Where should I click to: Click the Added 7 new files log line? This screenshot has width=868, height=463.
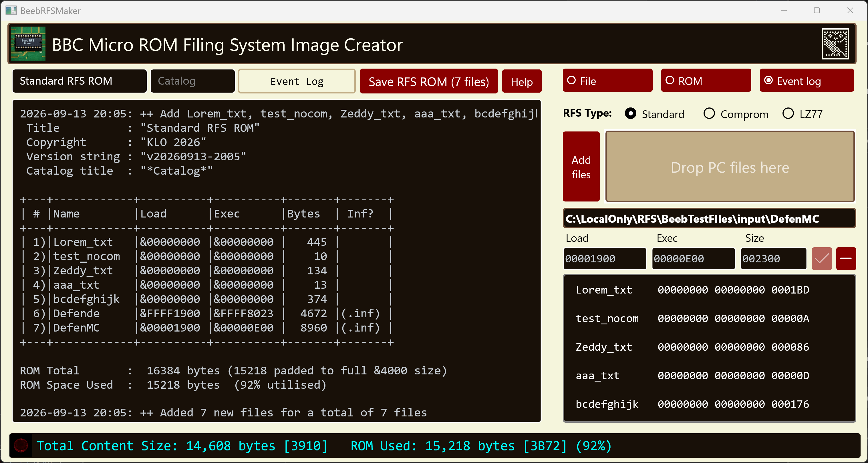tap(223, 412)
